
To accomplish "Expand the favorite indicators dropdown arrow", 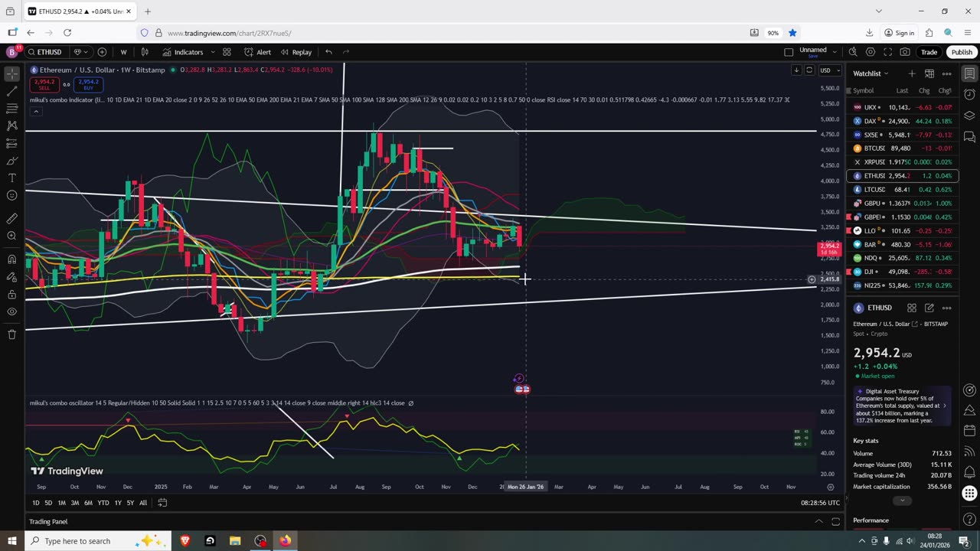I will point(213,52).
